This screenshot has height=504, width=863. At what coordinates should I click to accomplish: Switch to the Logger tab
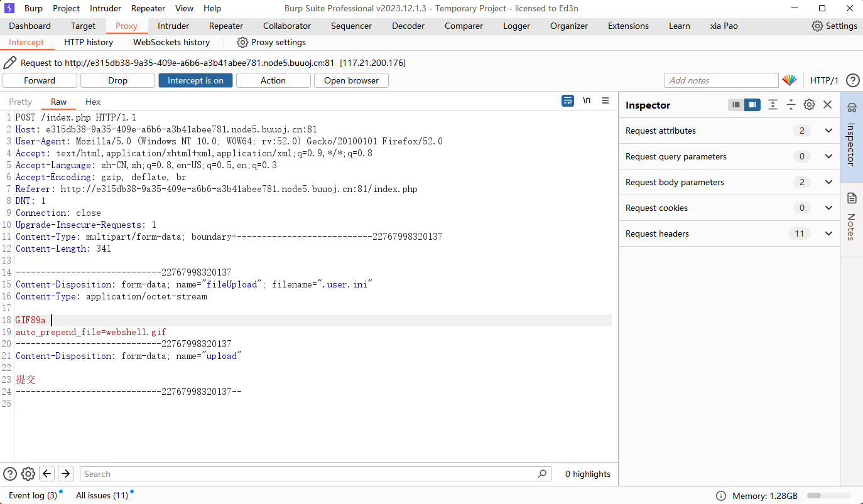point(516,26)
